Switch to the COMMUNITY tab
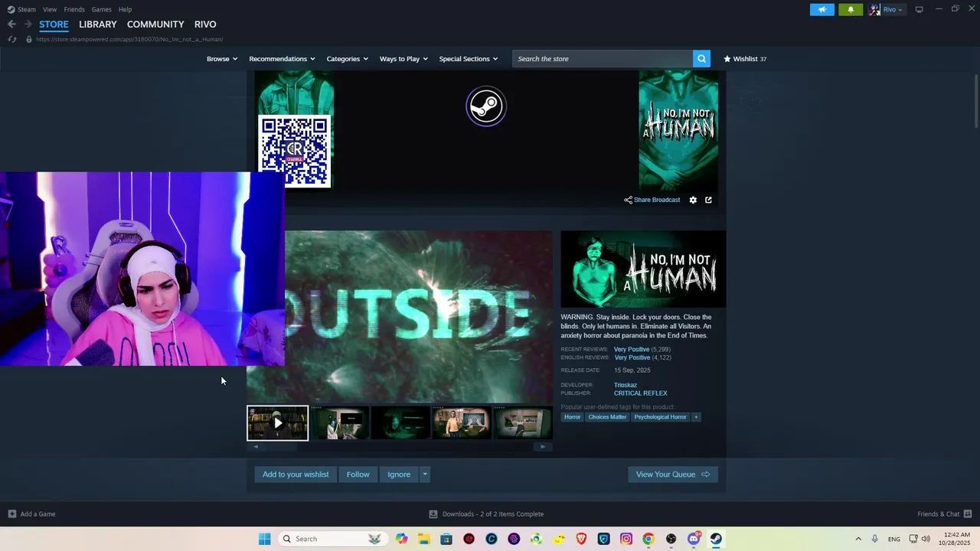 [x=155, y=24]
